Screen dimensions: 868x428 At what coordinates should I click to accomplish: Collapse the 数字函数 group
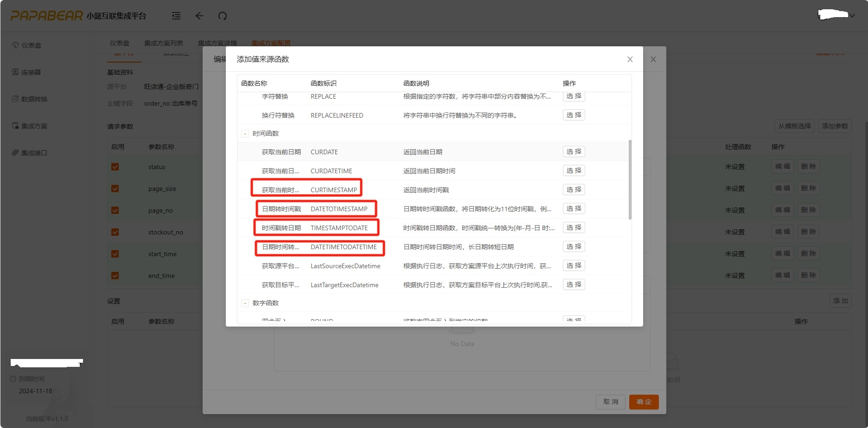tap(245, 303)
